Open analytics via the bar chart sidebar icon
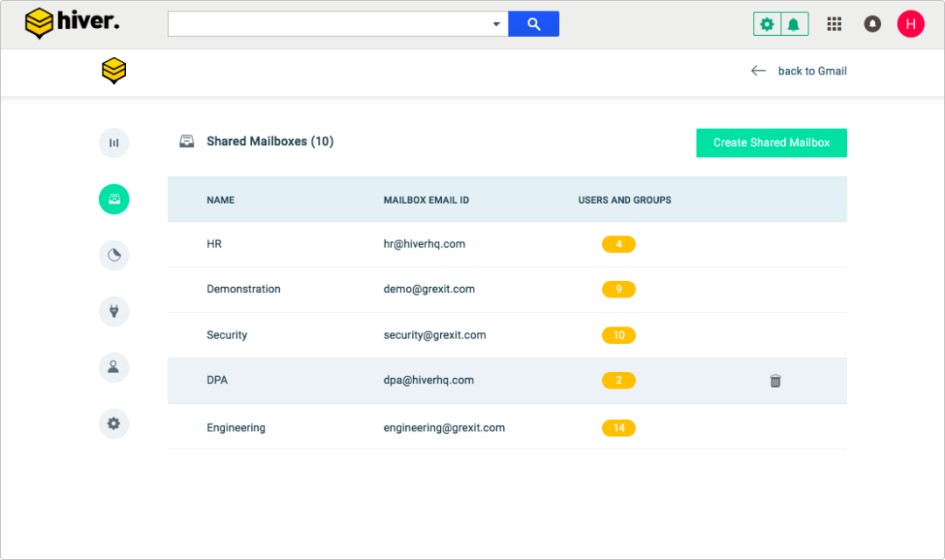 click(114, 143)
